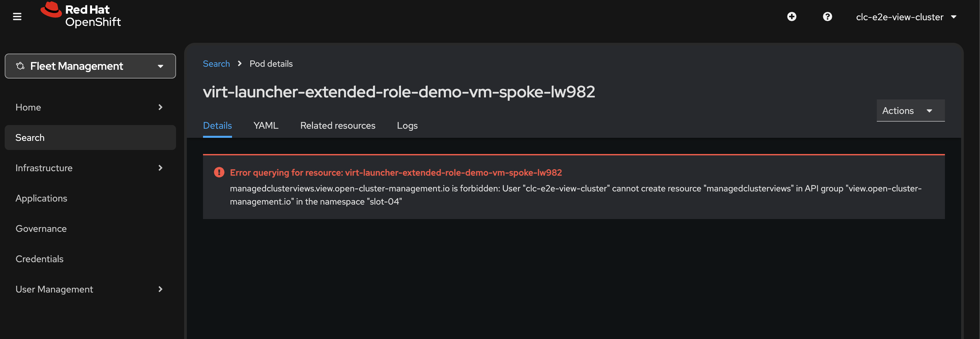Viewport: 980px width, 339px height.
Task: Open the Fleet Management perspective switcher
Action: point(90,66)
